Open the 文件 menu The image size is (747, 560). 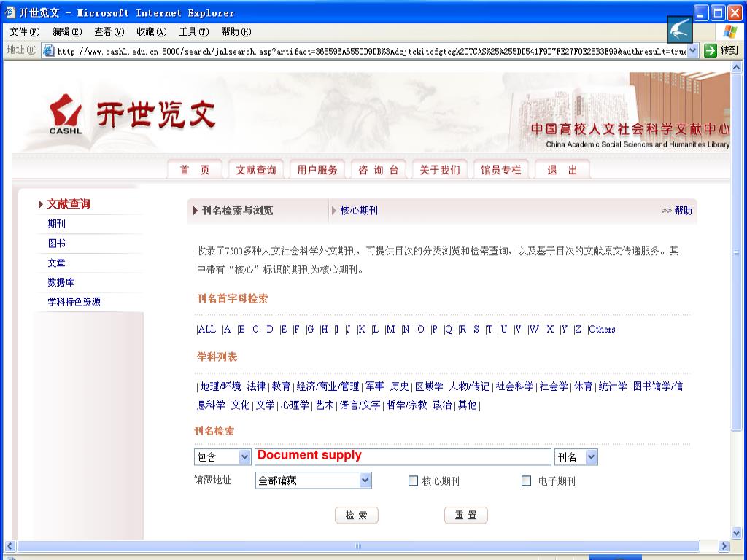[x=24, y=32]
